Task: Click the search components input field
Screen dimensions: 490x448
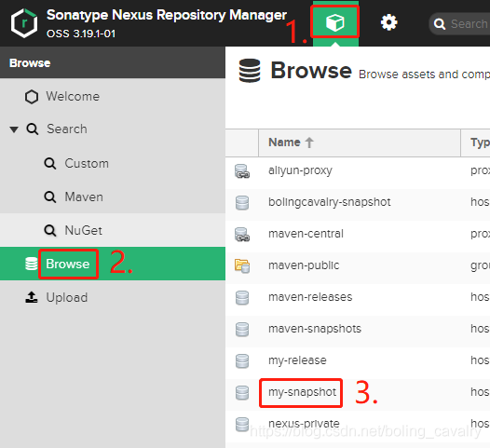Action: click(459, 23)
